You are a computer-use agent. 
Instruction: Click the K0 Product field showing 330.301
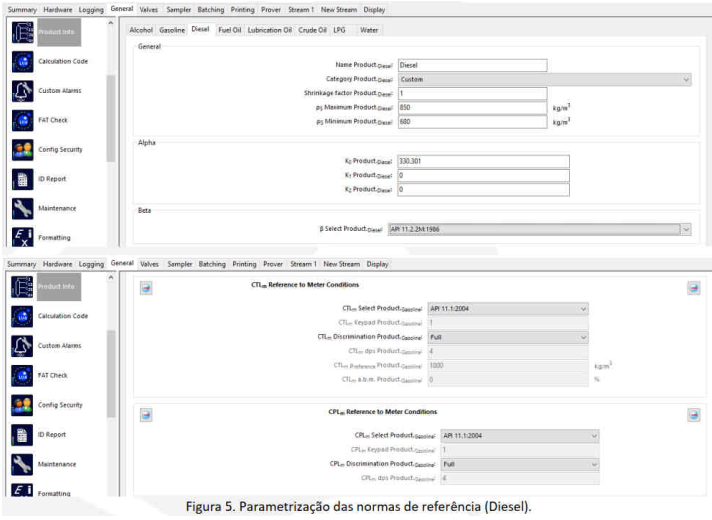tap(484, 162)
